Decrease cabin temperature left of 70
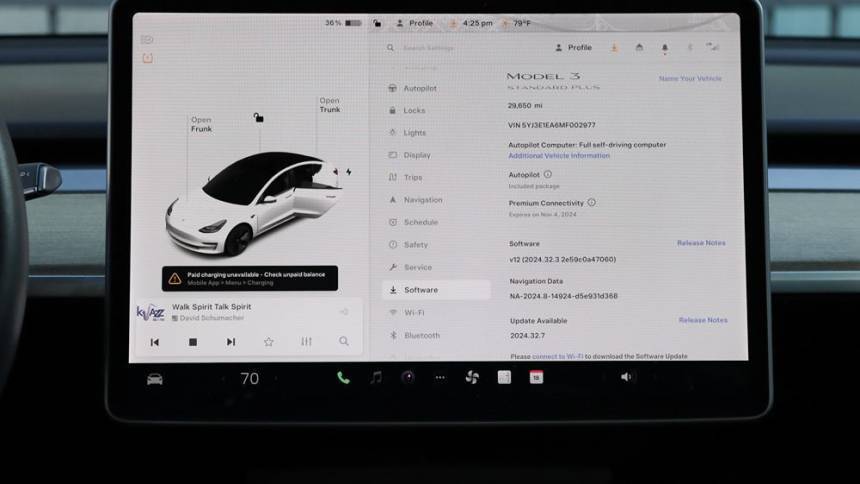 click(x=223, y=379)
